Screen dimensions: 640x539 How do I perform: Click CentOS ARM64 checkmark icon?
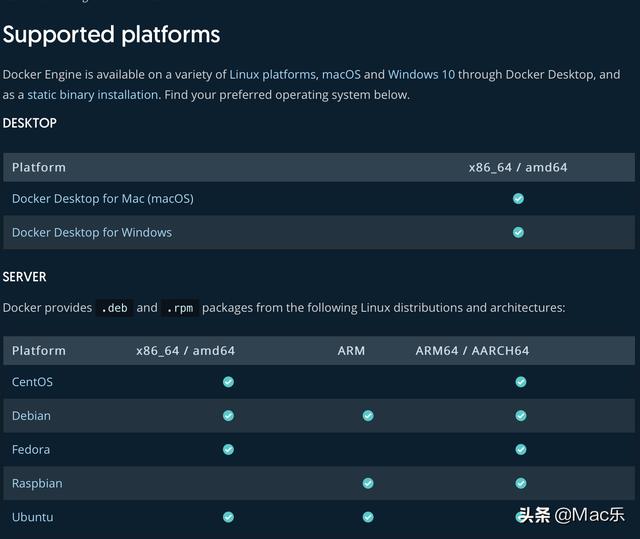(521, 382)
